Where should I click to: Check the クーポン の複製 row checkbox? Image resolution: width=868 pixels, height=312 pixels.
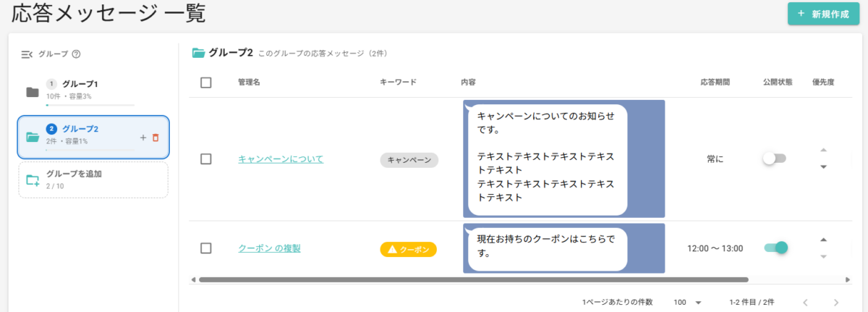coord(206,248)
